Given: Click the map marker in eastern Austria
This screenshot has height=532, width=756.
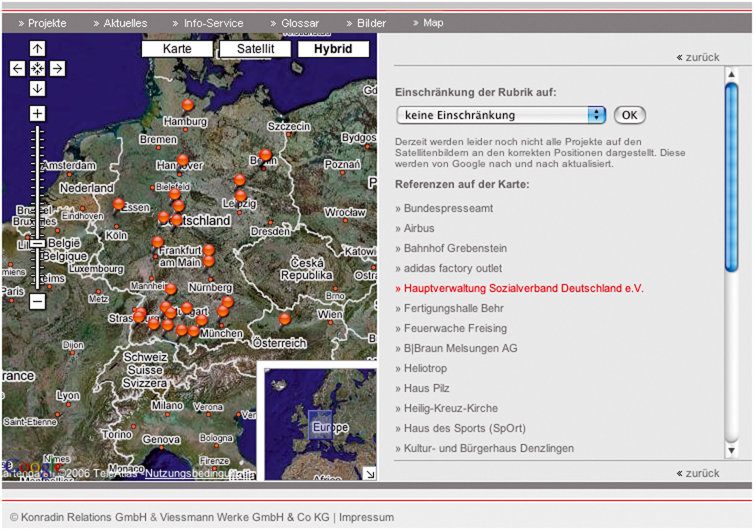Looking at the screenshot, I should (284, 319).
